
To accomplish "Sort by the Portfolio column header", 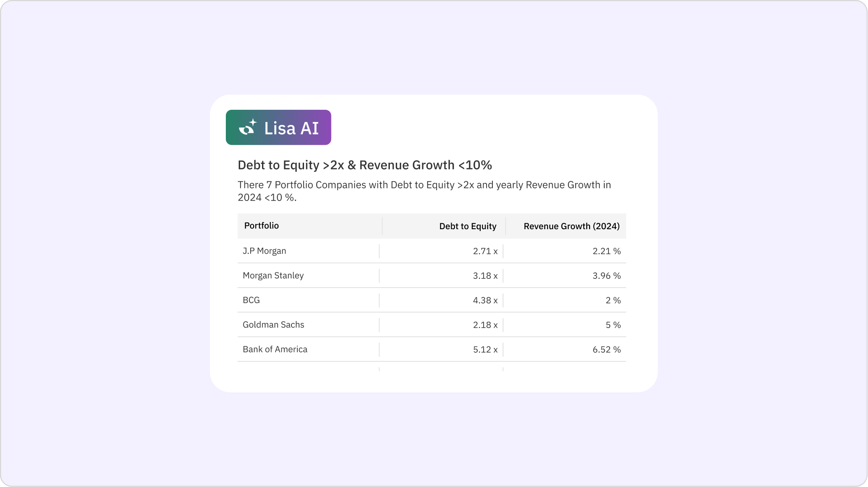I will pos(262,226).
